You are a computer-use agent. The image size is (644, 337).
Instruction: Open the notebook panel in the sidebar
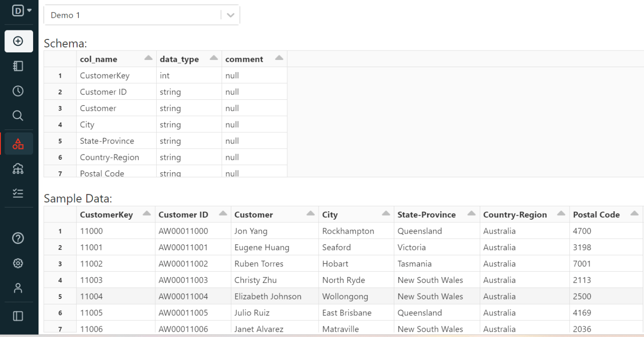tap(18, 66)
